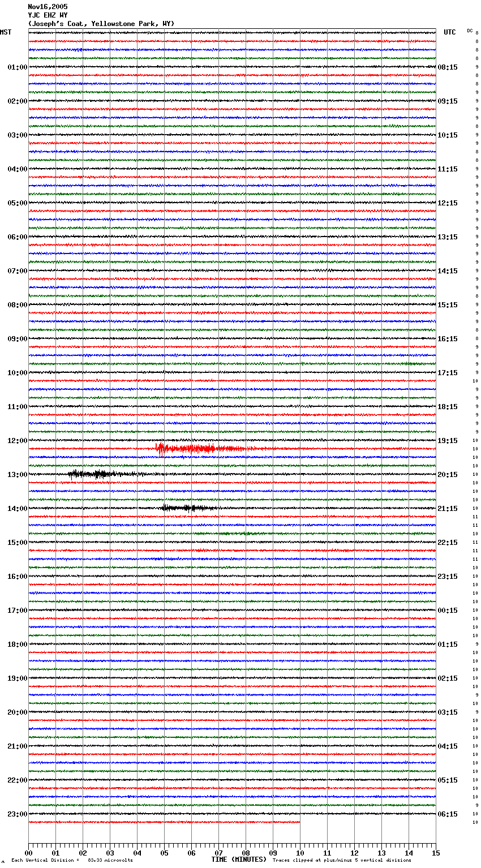Click the "06:15" UTC time label

point(448,814)
